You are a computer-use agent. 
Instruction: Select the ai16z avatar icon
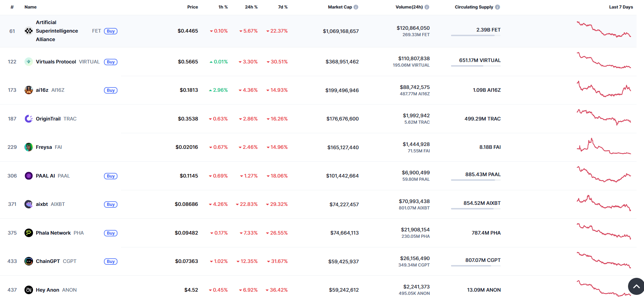28,90
